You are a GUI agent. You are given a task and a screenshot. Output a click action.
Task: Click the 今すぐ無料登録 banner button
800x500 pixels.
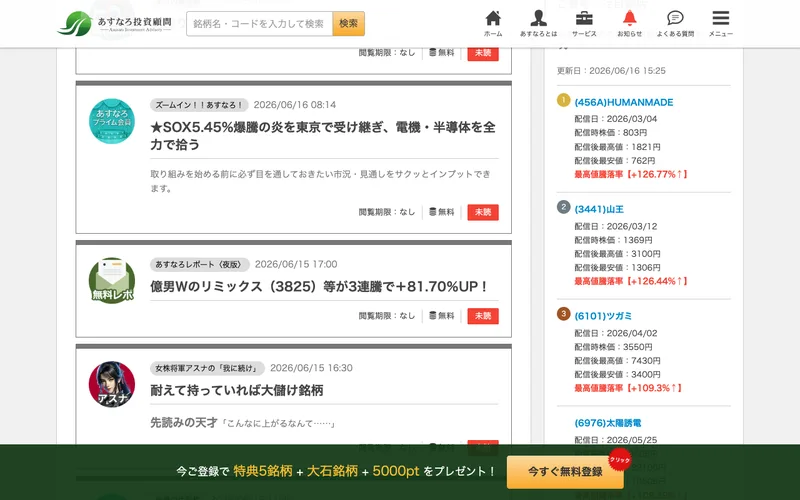565,472
